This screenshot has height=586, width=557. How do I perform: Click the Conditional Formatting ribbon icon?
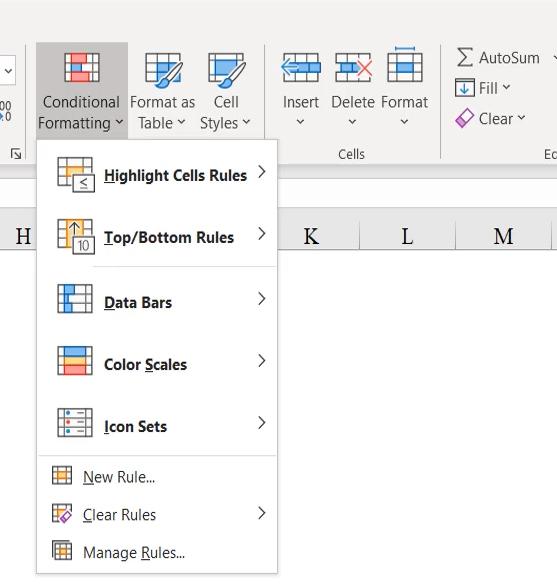click(82, 68)
